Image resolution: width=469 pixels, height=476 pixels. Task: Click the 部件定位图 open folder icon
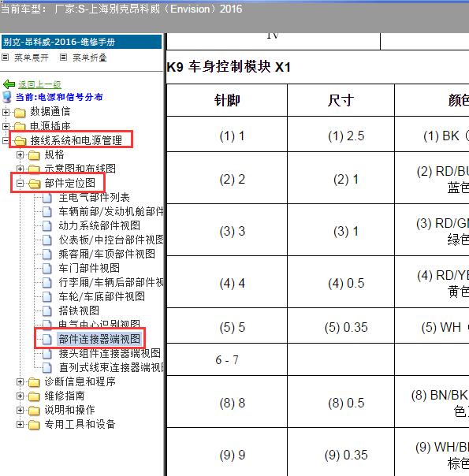pyautogui.click(x=35, y=184)
